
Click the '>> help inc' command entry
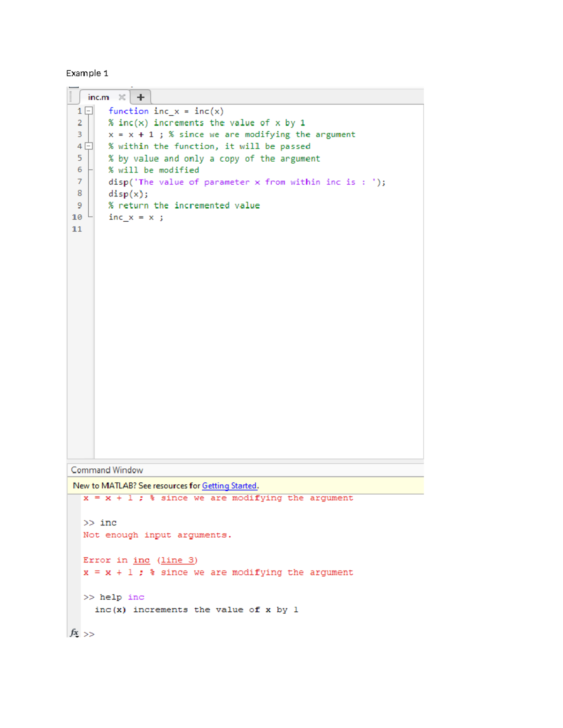tap(114, 597)
